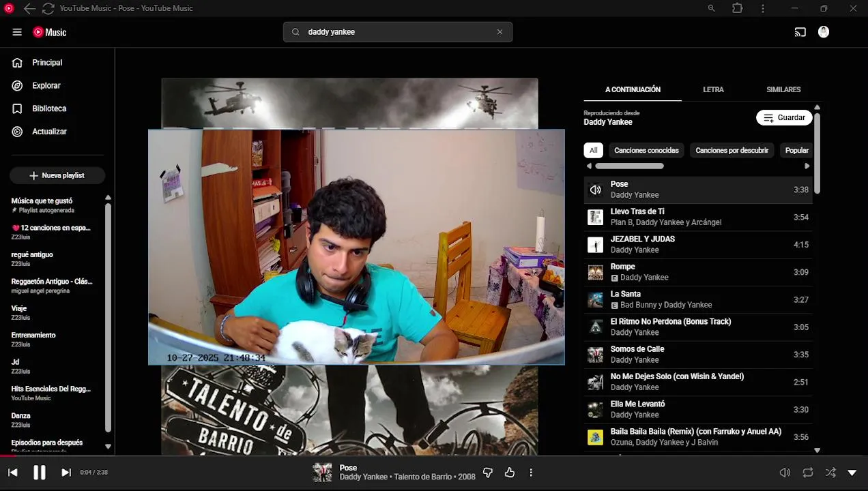
Task: Reload the page with refresh icon
Action: (x=48, y=8)
